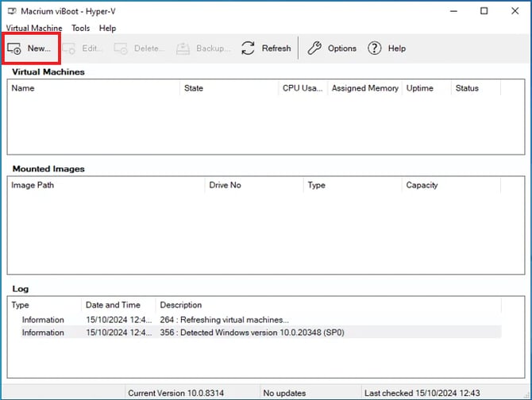
Task: Click "No updates" in the status bar
Action: [x=284, y=393]
